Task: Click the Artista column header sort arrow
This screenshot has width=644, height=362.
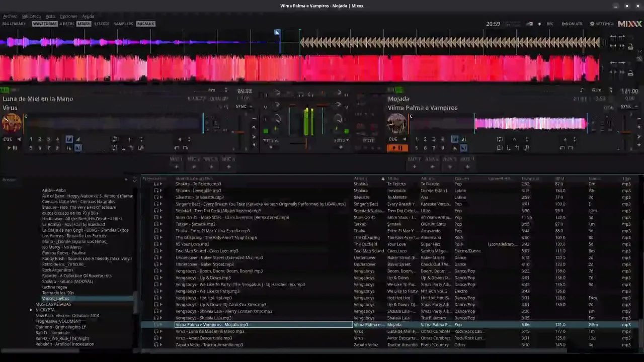Action: (383, 178)
